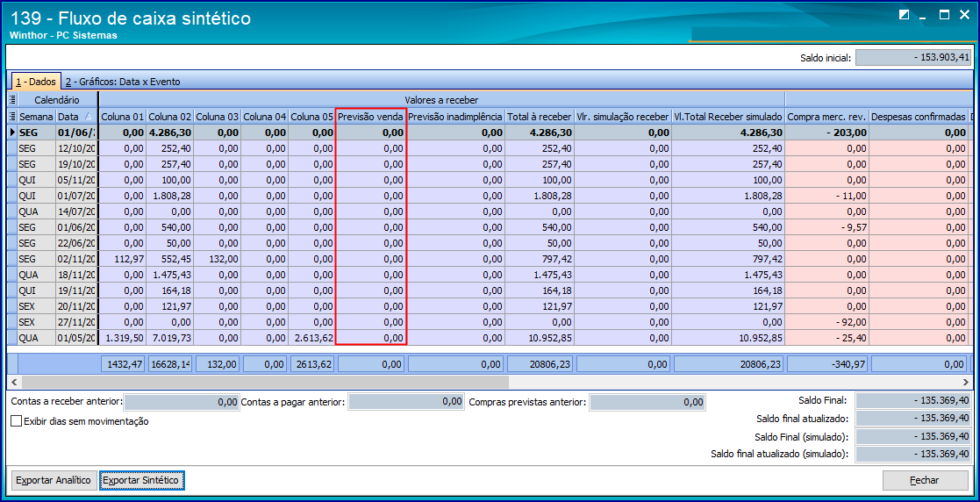Click the row indicator arrow of first row

tap(12, 133)
